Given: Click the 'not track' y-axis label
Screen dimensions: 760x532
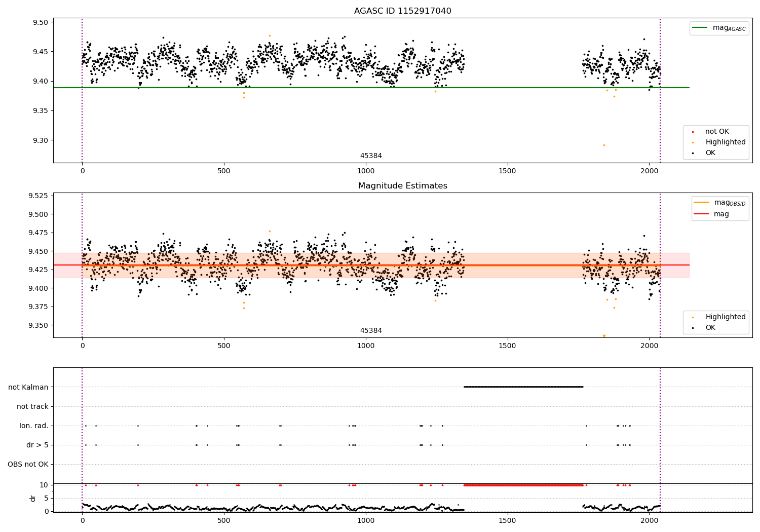Looking at the screenshot, I should [x=32, y=407].
